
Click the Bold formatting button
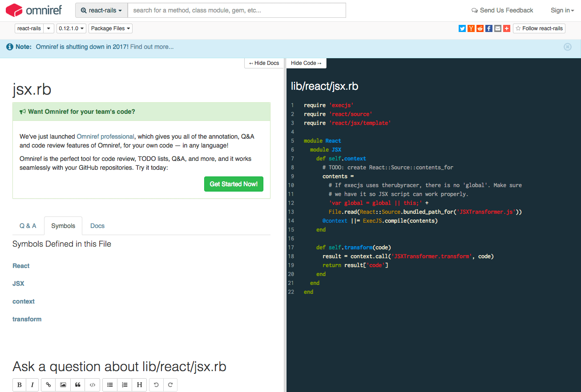click(x=19, y=385)
